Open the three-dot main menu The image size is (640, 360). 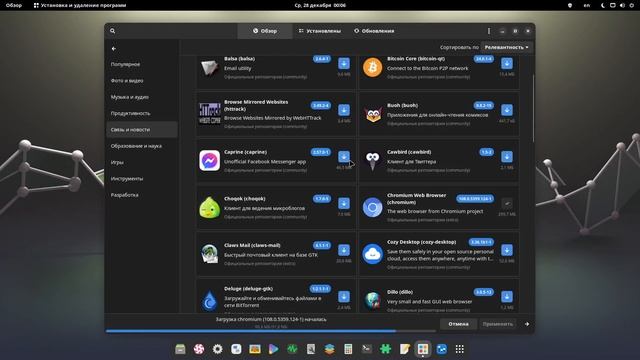[x=489, y=31]
